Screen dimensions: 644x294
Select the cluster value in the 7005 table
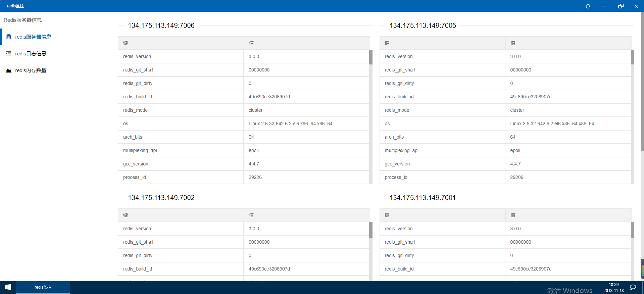pos(517,110)
